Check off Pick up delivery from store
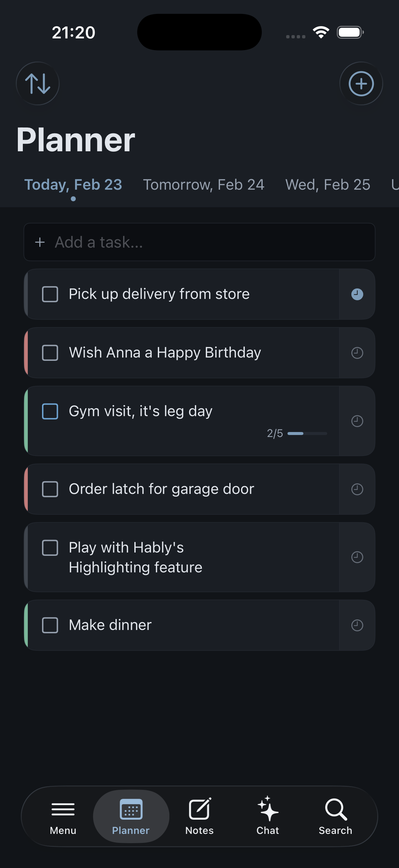Viewport: 399px width, 868px height. pyautogui.click(x=50, y=294)
